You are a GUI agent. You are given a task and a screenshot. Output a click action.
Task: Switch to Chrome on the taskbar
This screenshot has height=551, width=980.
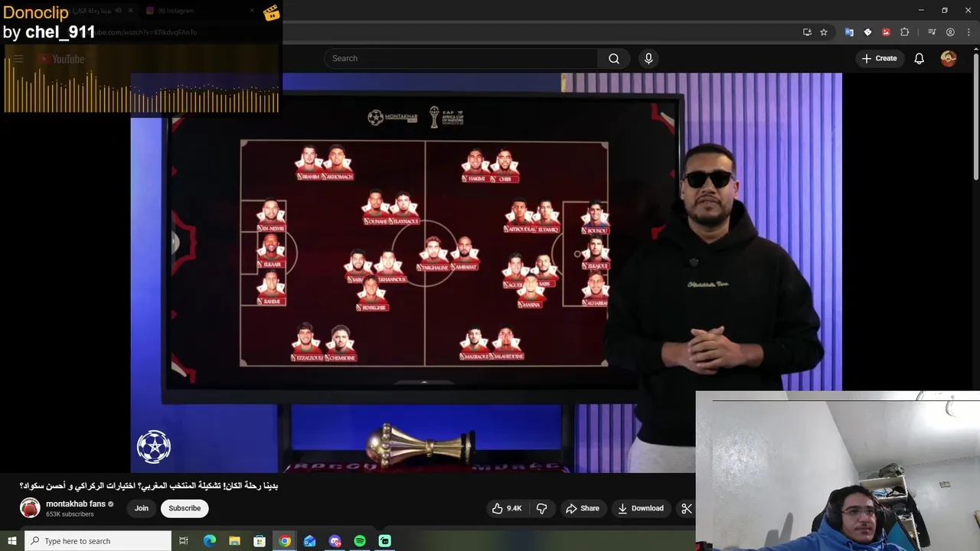285,541
